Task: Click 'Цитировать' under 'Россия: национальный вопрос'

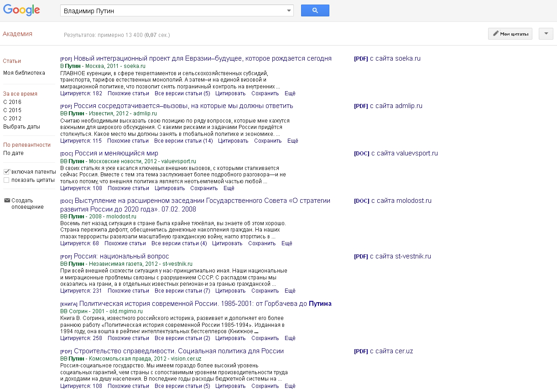Action: (230, 291)
